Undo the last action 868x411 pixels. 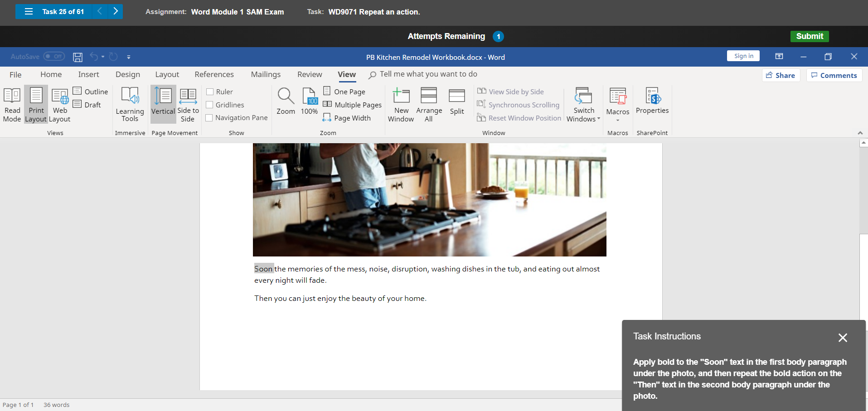coord(94,57)
